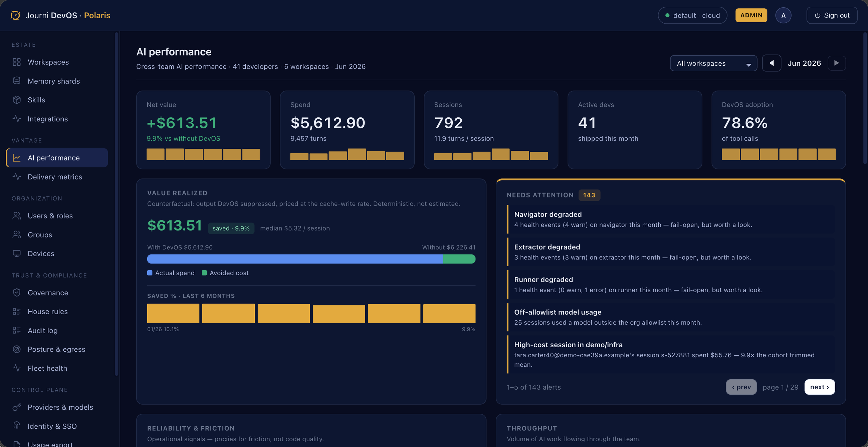Open Workspaces in the sidebar

pos(57,62)
